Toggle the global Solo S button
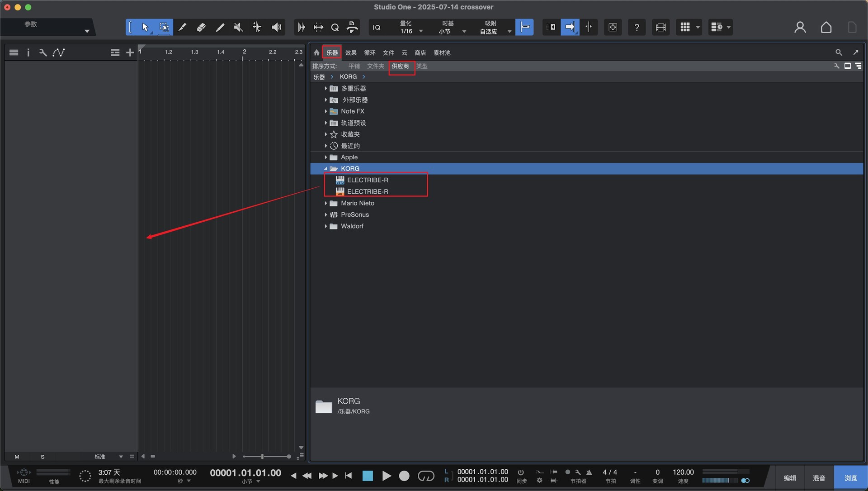The width and height of the screenshot is (868, 491). pyautogui.click(x=42, y=457)
